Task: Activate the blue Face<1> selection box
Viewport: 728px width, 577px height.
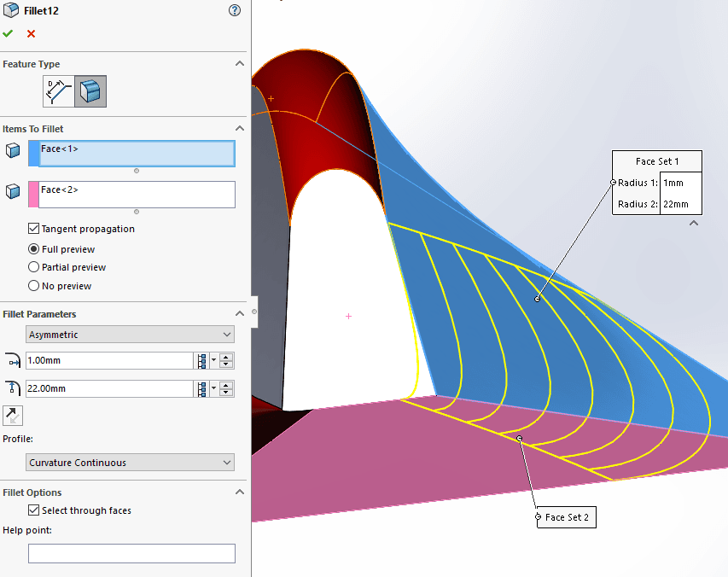Action: tap(137, 154)
